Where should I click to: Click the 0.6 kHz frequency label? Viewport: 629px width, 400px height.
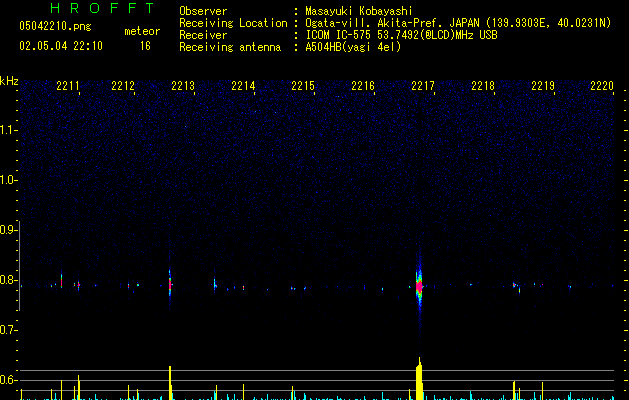click(8, 380)
